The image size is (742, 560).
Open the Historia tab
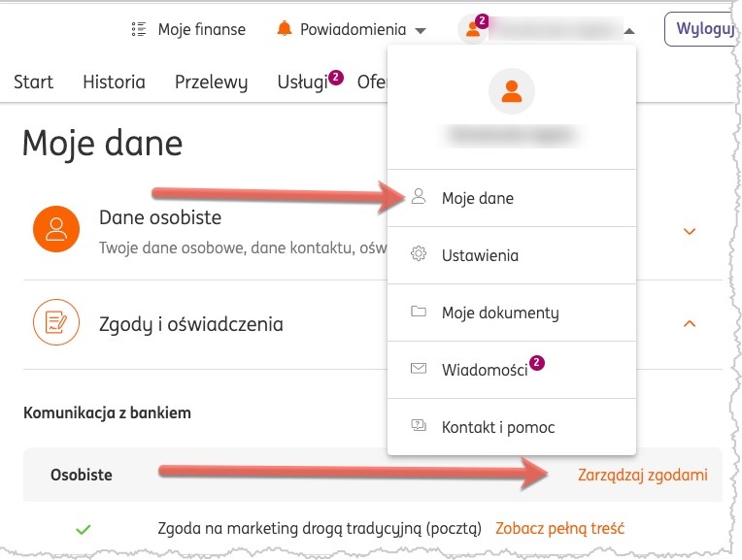114,82
